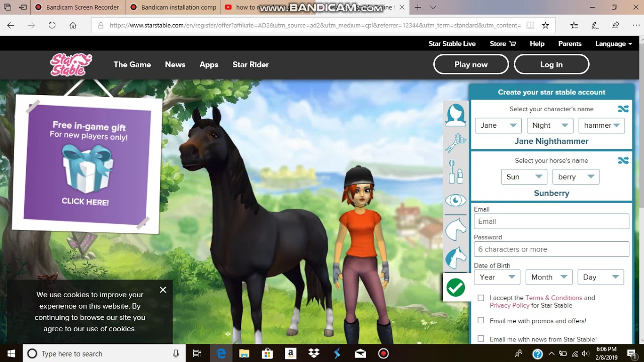The image size is (644, 362).
Task: Open the News menu item
Action: point(175,64)
